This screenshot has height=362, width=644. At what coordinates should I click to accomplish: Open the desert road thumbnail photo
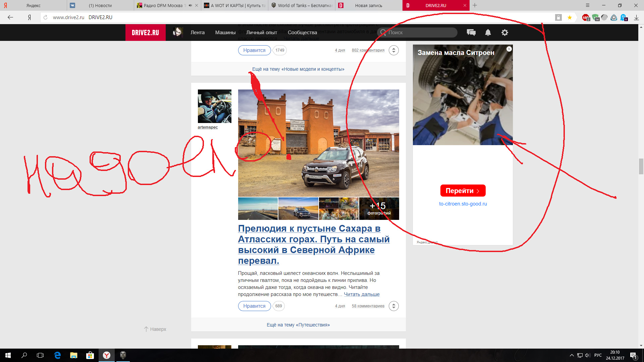(258, 209)
